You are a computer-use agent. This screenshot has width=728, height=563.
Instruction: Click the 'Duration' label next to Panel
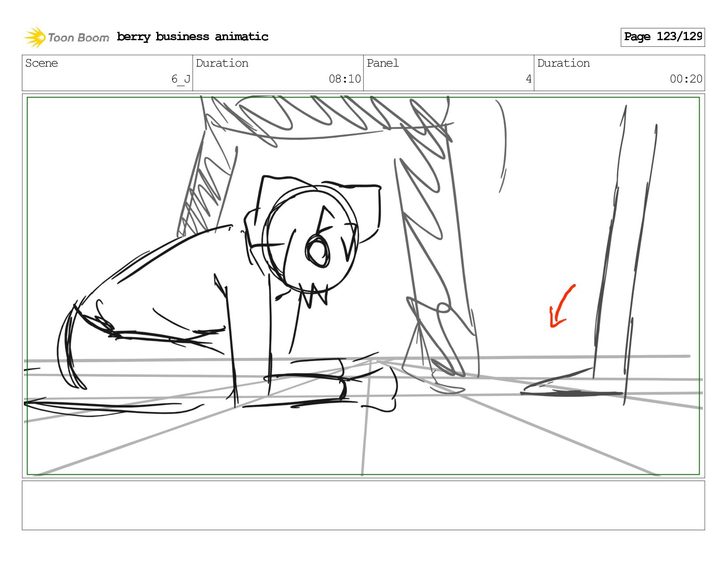[x=563, y=63]
